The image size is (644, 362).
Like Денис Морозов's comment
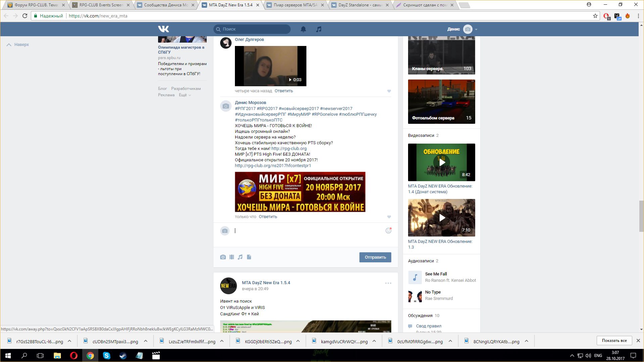pos(389,217)
